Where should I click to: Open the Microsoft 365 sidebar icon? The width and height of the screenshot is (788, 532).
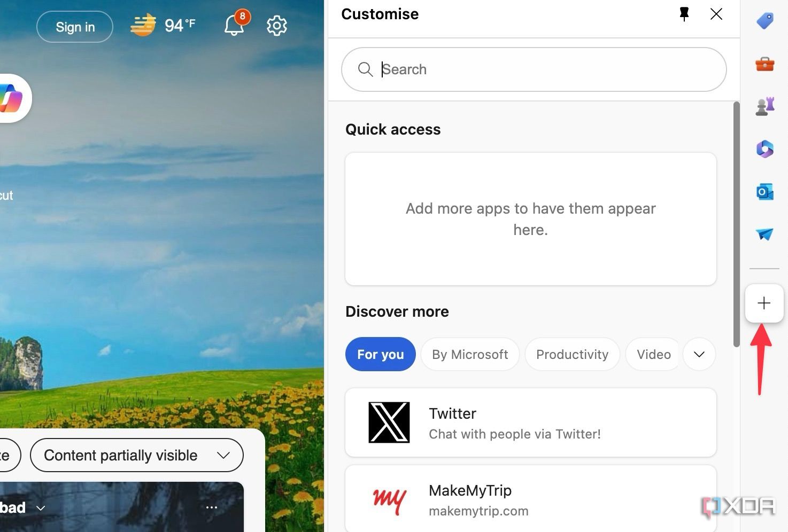tap(764, 149)
